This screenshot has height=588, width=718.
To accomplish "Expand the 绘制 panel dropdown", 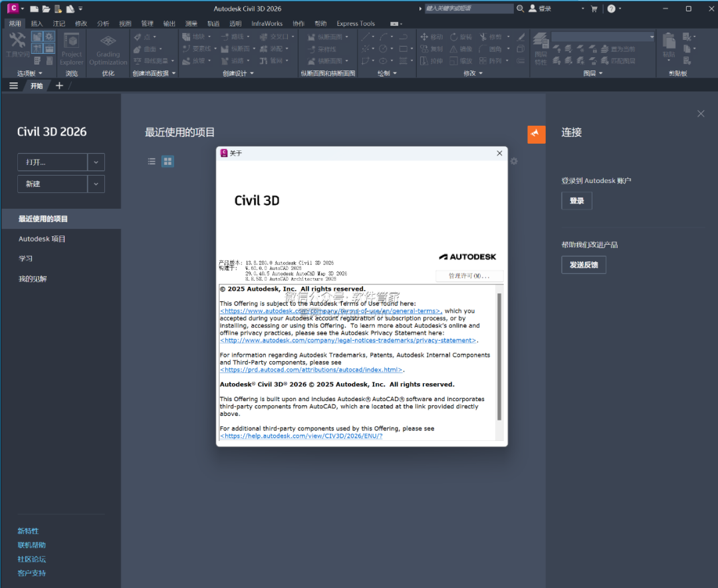I will coord(387,73).
